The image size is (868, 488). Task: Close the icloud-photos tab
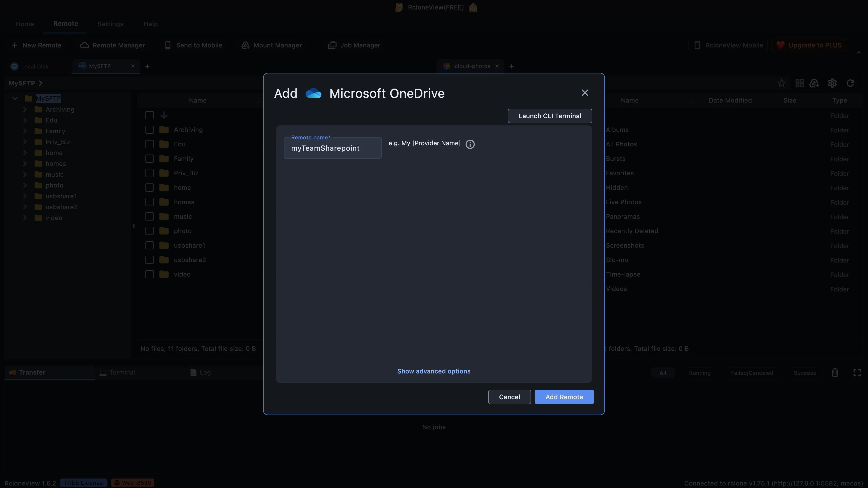pyautogui.click(x=497, y=66)
